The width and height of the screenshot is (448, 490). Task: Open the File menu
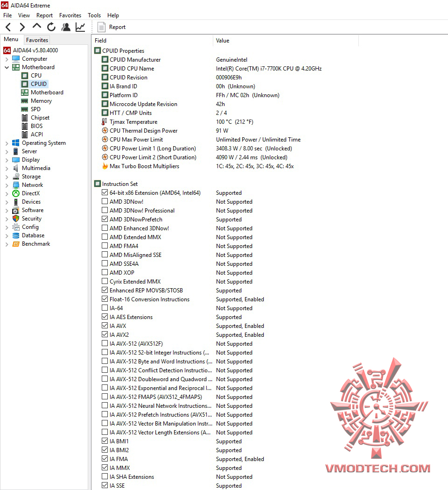coord(7,15)
